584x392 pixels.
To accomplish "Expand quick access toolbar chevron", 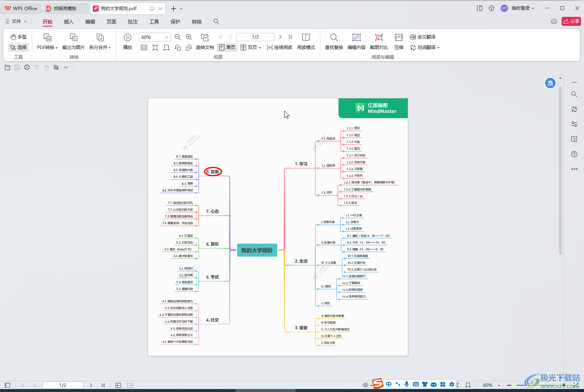I will point(66,67).
